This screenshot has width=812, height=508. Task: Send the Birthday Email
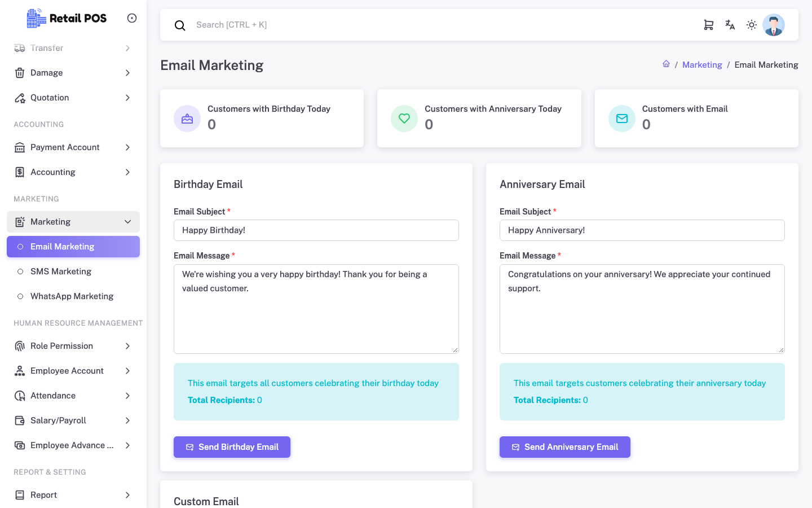[x=232, y=447]
